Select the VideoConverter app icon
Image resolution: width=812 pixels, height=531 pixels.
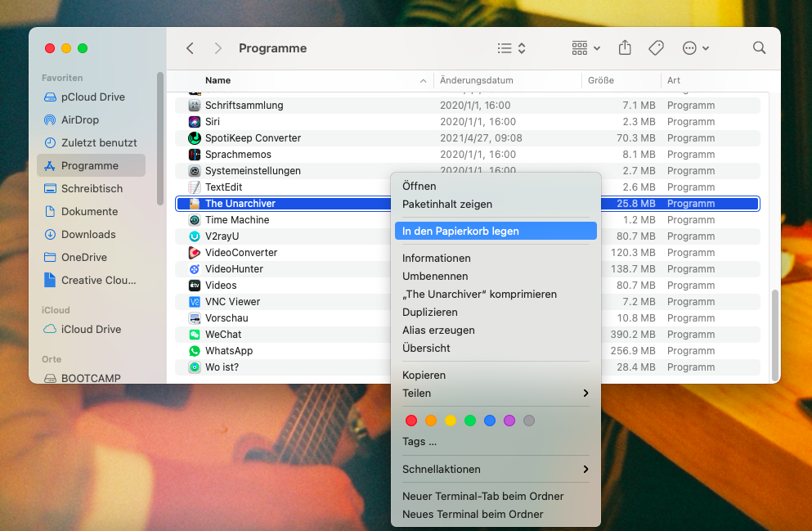click(194, 252)
